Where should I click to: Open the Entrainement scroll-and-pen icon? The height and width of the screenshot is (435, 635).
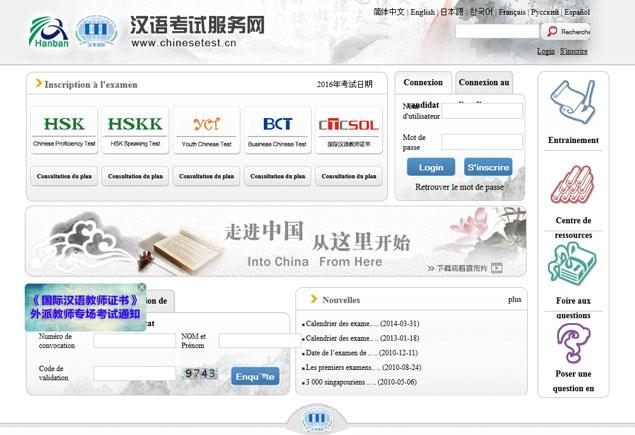(x=573, y=102)
